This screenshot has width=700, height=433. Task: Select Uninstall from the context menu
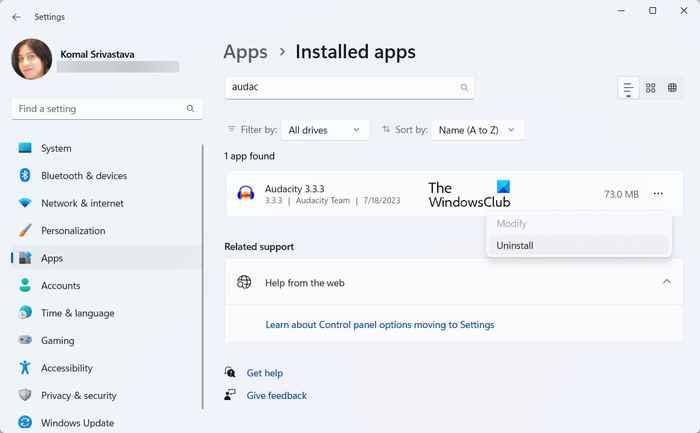point(515,245)
